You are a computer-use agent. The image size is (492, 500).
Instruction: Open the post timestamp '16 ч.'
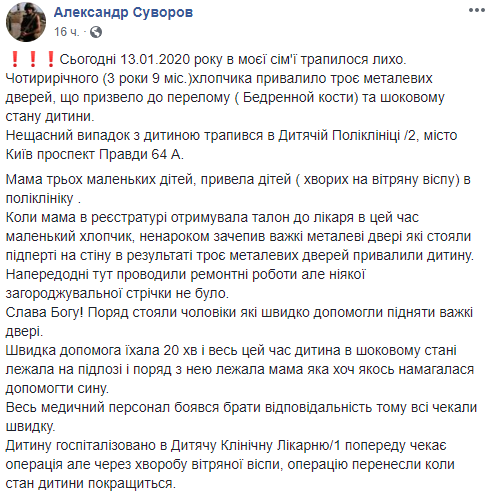click(x=67, y=32)
